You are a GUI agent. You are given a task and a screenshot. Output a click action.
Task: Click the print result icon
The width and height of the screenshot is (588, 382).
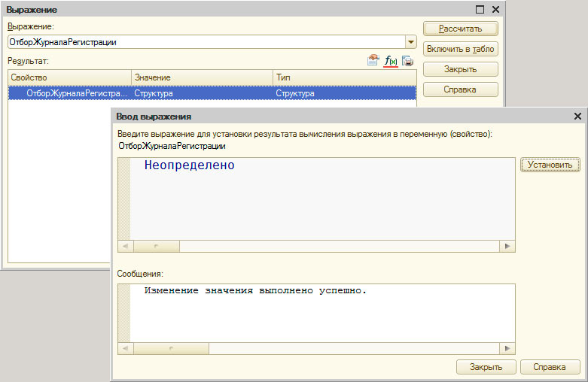[407, 61]
